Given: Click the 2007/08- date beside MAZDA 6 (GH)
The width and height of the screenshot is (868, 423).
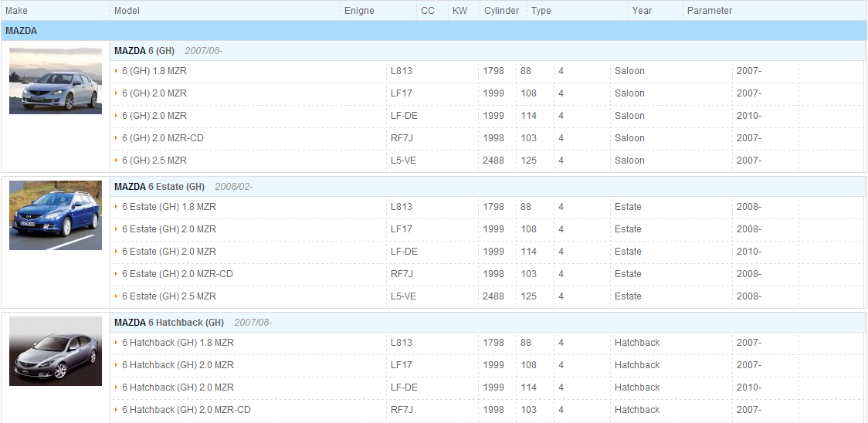Looking at the screenshot, I should point(203,51).
